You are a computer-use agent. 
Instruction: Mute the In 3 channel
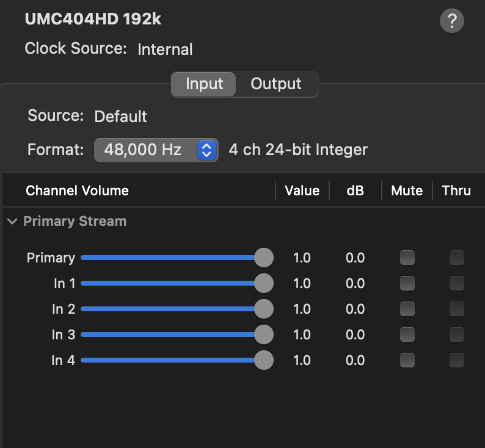pos(407,334)
